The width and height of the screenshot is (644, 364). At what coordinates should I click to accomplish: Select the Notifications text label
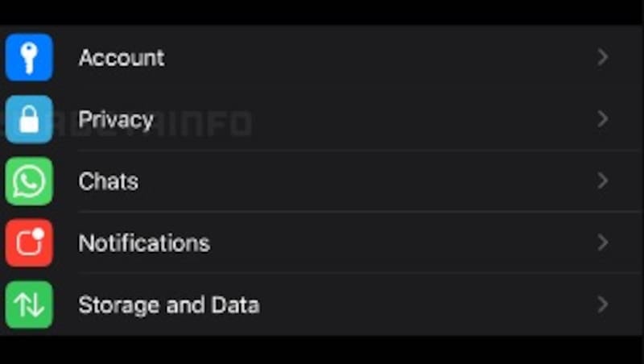(x=144, y=243)
